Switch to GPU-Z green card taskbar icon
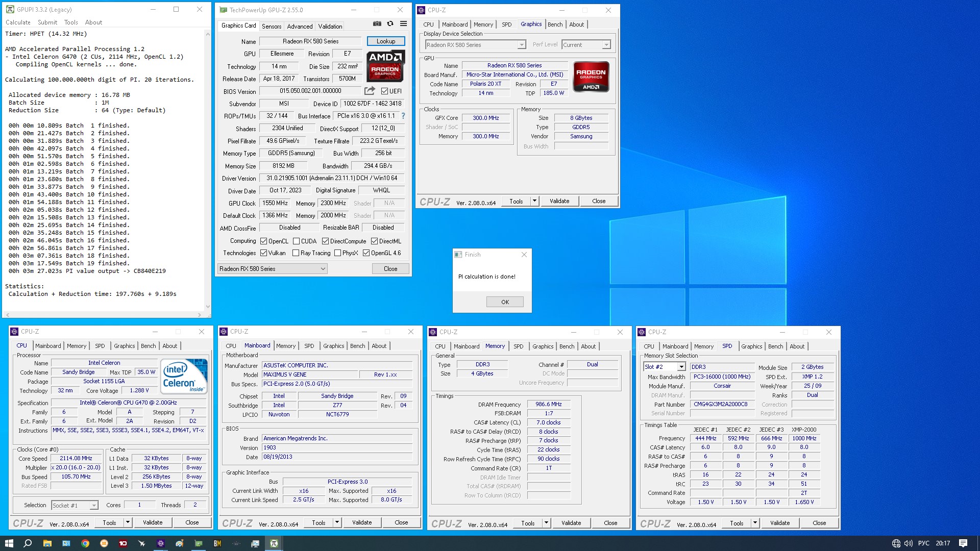980x551 pixels. [198, 543]
